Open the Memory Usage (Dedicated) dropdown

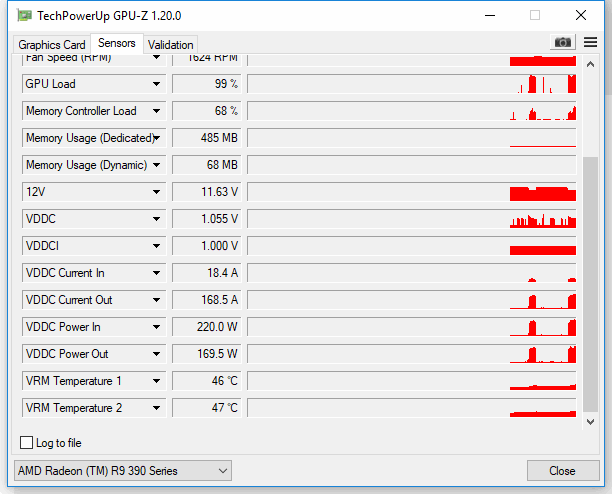click(157, 138)
